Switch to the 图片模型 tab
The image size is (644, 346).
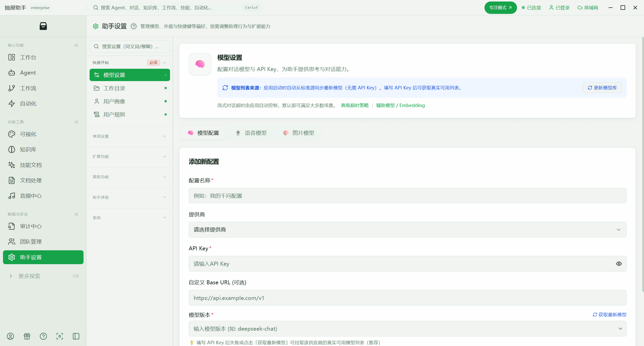click(299, 133)
